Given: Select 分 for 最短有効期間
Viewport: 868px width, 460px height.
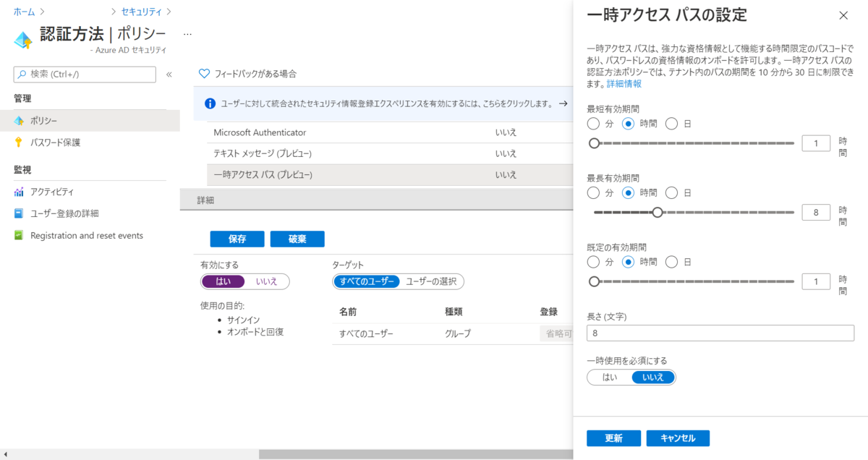Looking at the screenshot, I should (x=594, y=124).
